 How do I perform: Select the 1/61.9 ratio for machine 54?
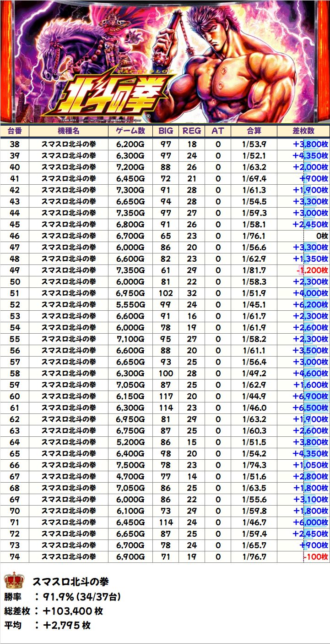tap(254, 327)
